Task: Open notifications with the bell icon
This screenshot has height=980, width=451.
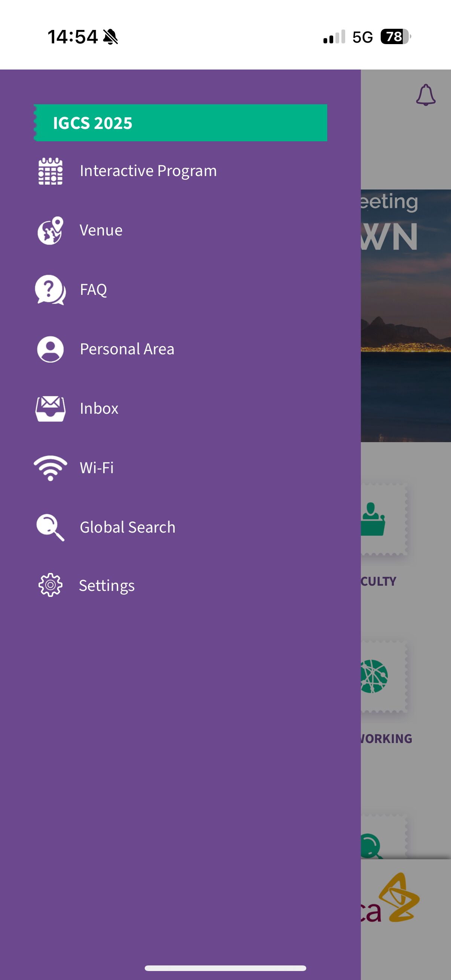Action: pos(426,95)
